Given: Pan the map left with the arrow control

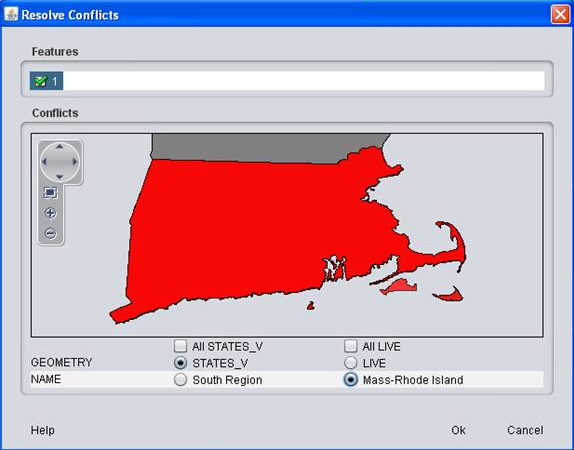Looking at the screenshot, I should (x=45, y=162).
